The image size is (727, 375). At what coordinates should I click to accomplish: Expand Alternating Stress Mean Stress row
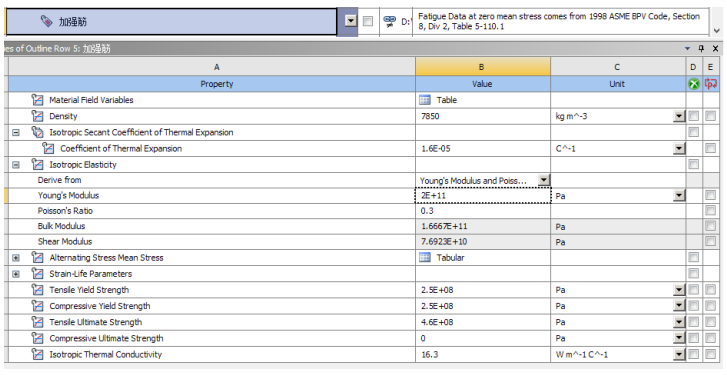[x=16, y=258]
